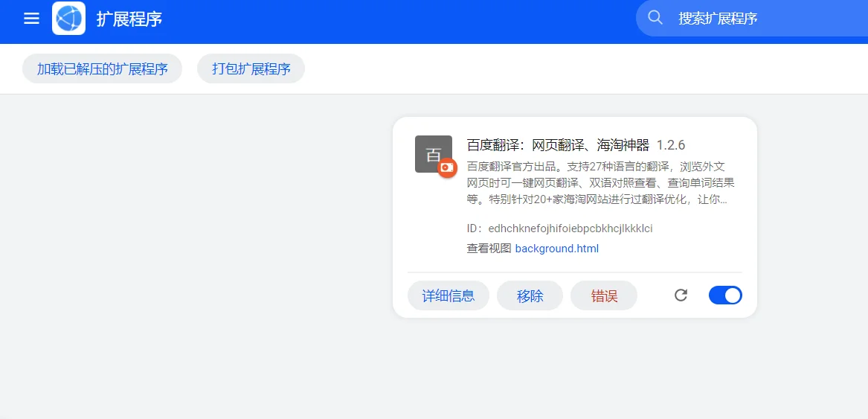Viewport: 868px width, 419px height.
Task: Click the 扩展程序 page title
Action: coord(129,19)
